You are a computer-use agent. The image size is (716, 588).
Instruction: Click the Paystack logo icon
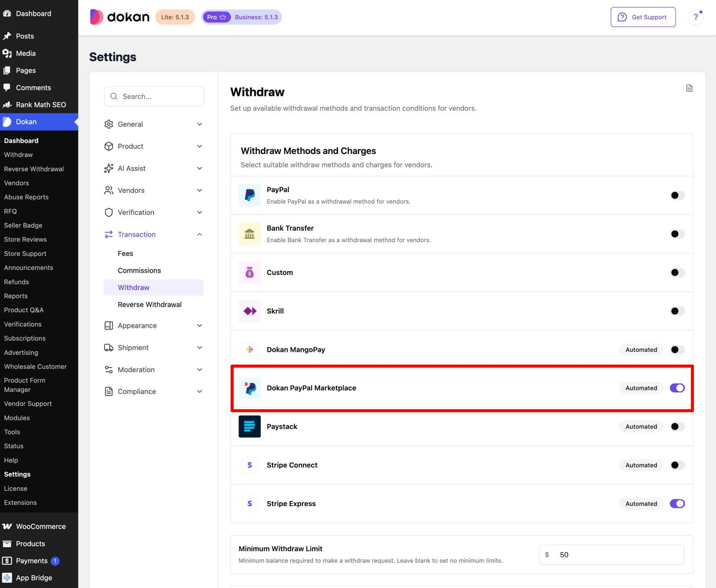[x=249, y=427]
